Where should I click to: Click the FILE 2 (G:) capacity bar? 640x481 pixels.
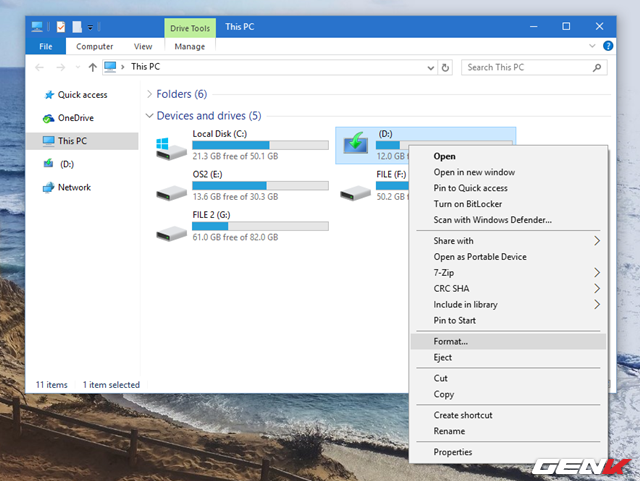[x=260, y=226]
